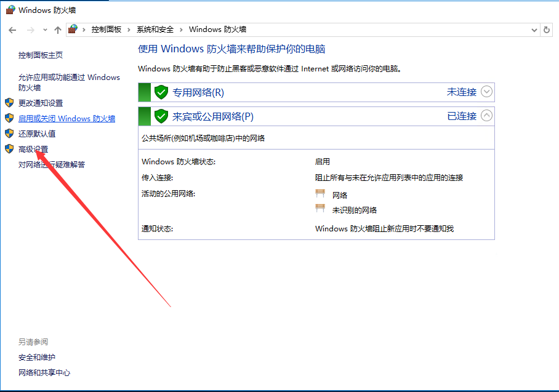
Task: Click network icon beside 未识别的网络
Action: (x=320, y=209)
